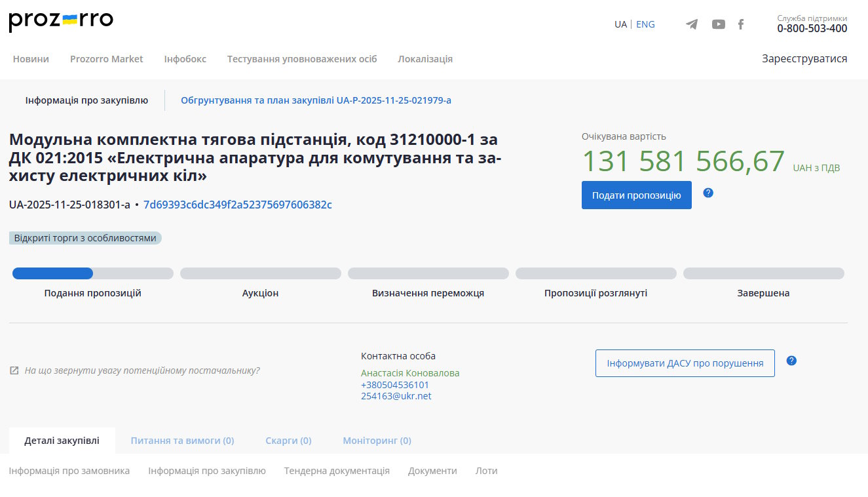Viewport: 868px width, 497px height.
Task: Switch language to UA
Action: pyautogui.click(x=620, y=24)
